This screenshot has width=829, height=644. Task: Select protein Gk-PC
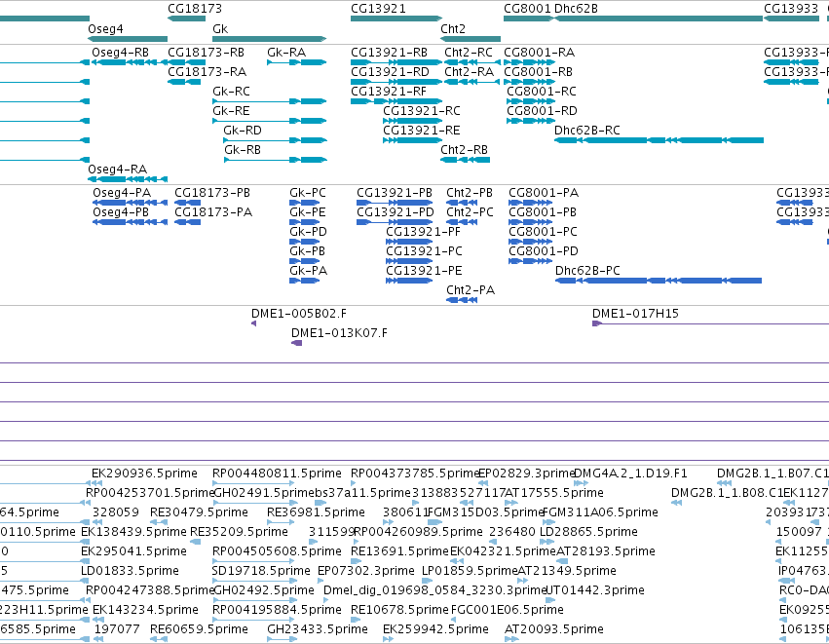click(305, 203)
